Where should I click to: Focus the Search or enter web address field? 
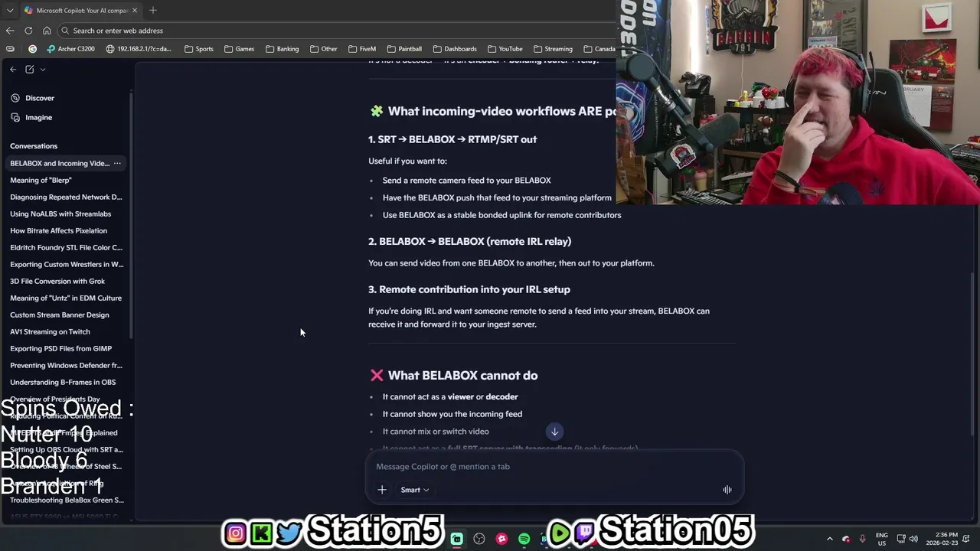pyautogui.click(x=337, y=31)
